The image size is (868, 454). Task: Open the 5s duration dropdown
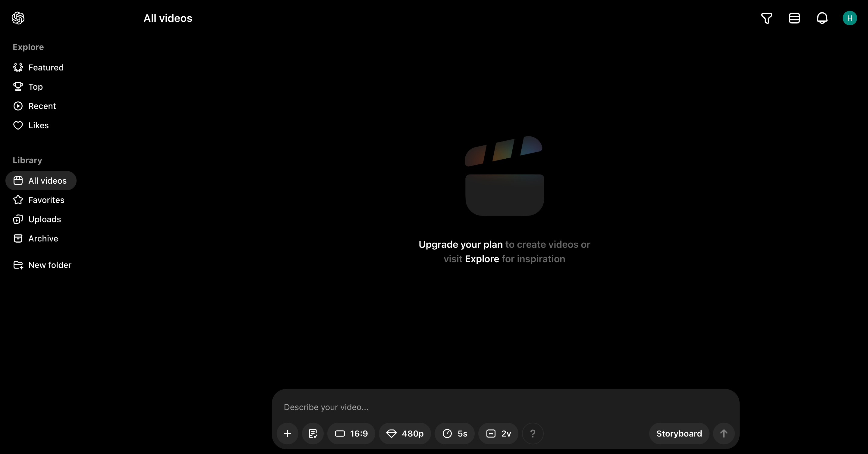pyautogui.click(x=454, y=434)
